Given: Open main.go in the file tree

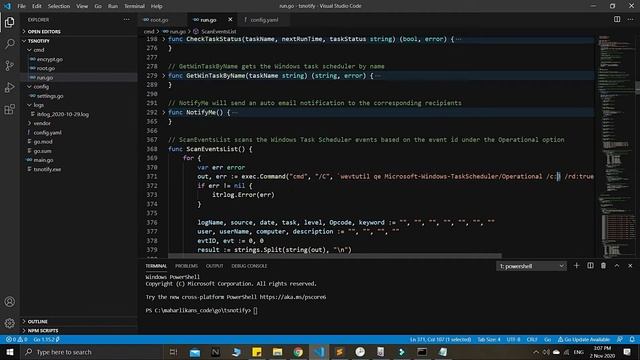Looking at the screenshot, I should [x=43, y=160].
